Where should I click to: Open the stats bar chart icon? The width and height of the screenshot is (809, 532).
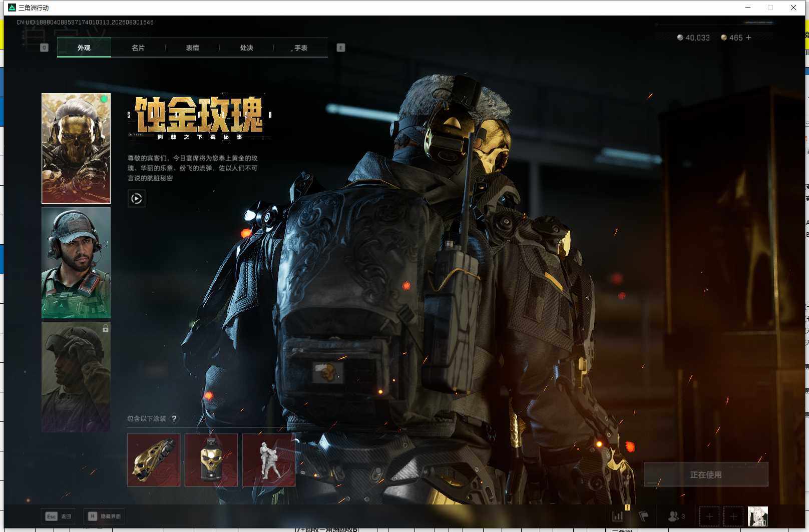click(x=618, y=516)
